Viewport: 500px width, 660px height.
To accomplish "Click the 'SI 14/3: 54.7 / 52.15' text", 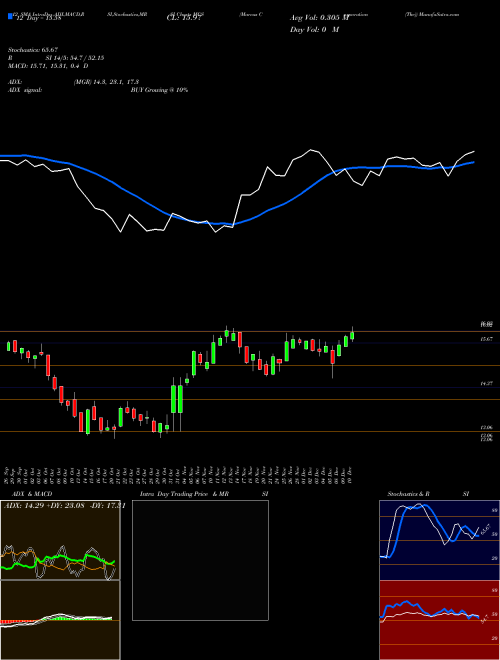I will click(x=75, y=58).
